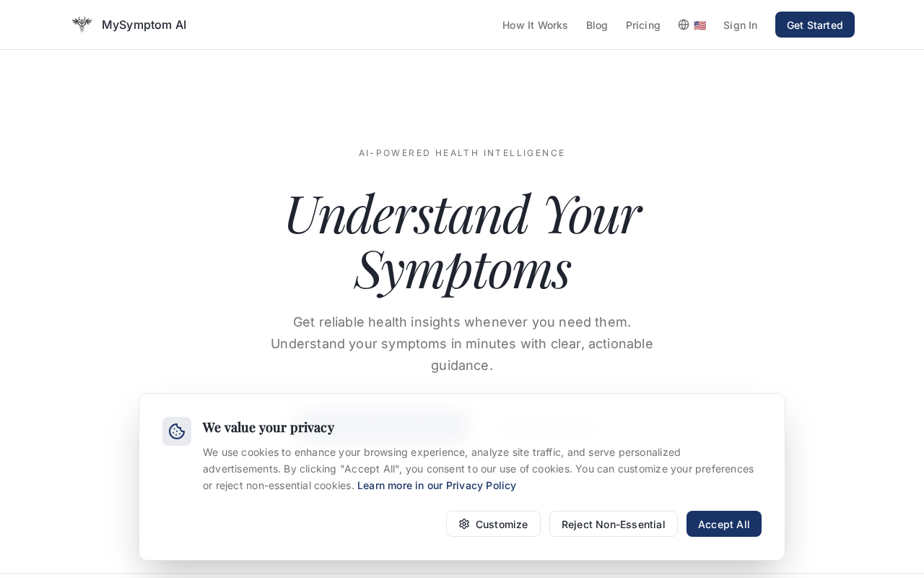The height and width of the screenshot is (578, 924).
Task: Accept all cookies
Action: pos(724,525)
